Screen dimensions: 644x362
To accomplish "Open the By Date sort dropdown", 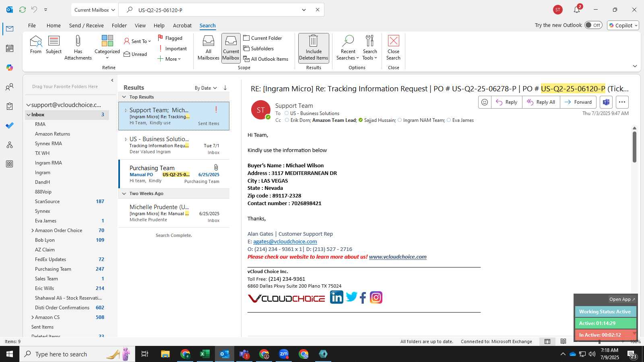I will (206, 88).
